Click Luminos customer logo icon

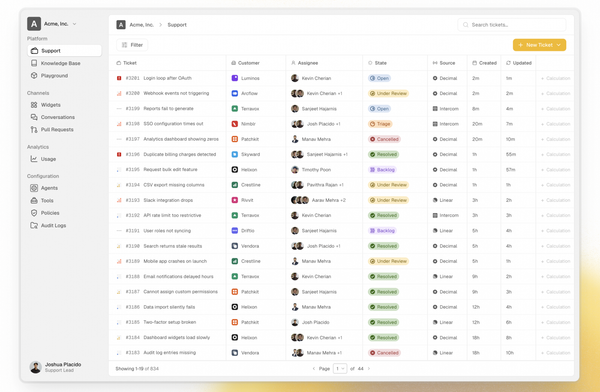click(x=235, y=78)
